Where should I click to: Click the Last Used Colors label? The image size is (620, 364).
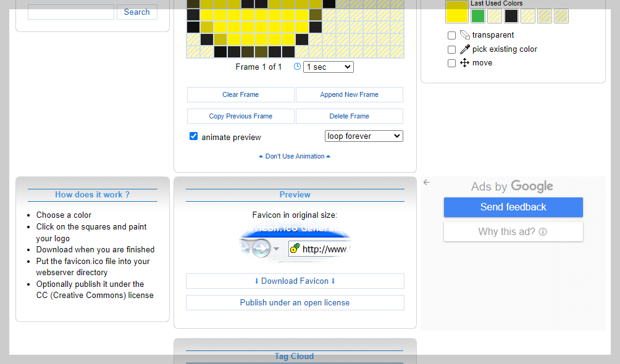[x=496, y=4]
